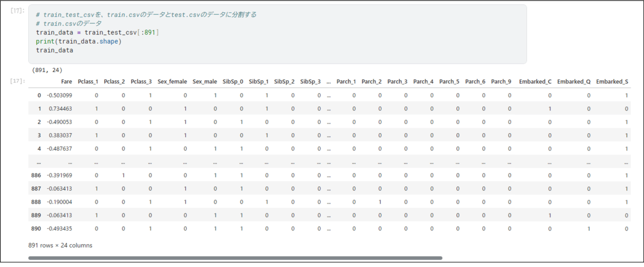Click Fare value -0.063413 in row 889

point(59,215)
